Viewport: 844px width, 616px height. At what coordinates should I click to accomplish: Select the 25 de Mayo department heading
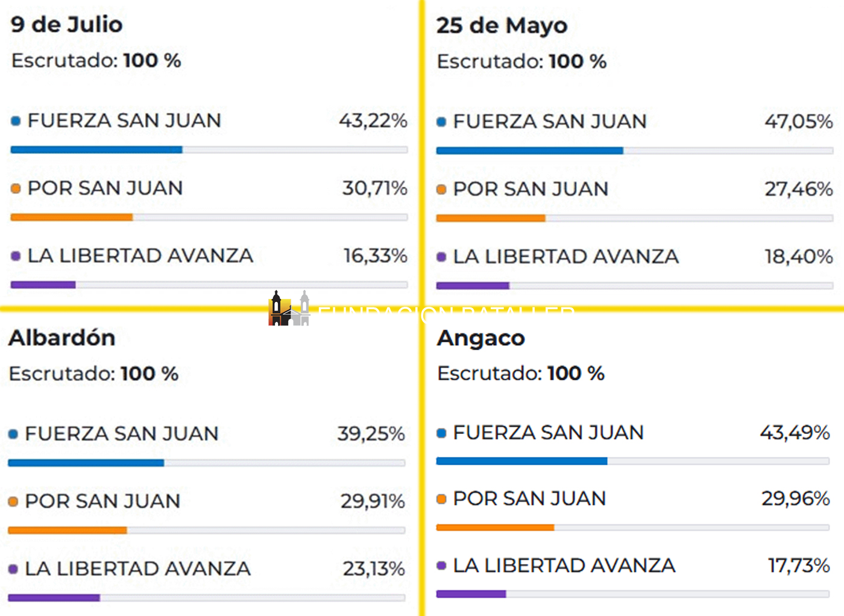point(502,26)
